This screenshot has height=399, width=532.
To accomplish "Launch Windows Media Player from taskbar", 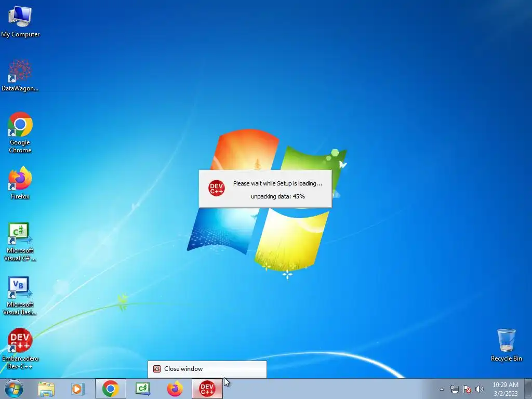I will (78, 389).
